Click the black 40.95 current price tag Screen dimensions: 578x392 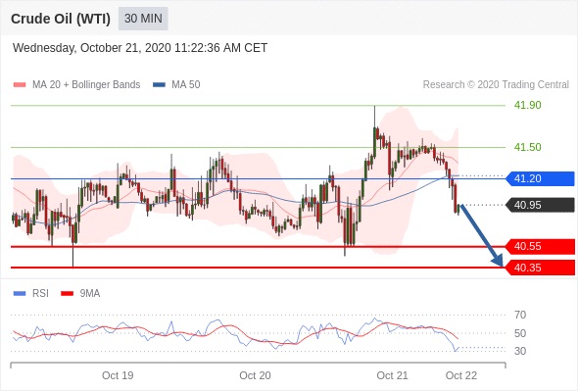click(x=540, y=205)
